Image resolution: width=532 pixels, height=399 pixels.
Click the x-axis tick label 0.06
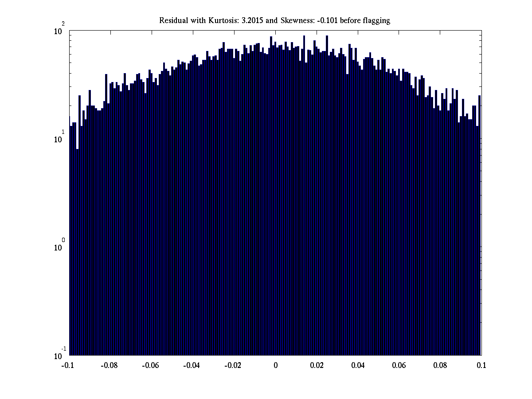click(399, 366)
